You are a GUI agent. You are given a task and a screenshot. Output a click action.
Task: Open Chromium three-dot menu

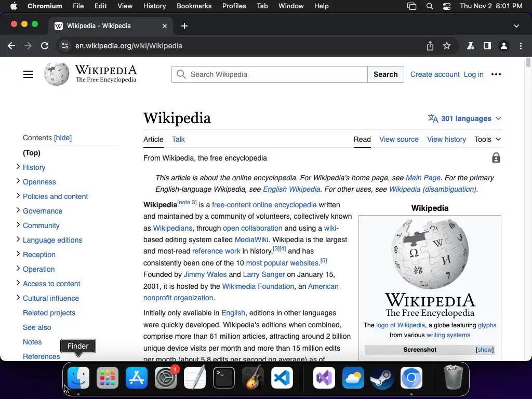click(521, 46)
